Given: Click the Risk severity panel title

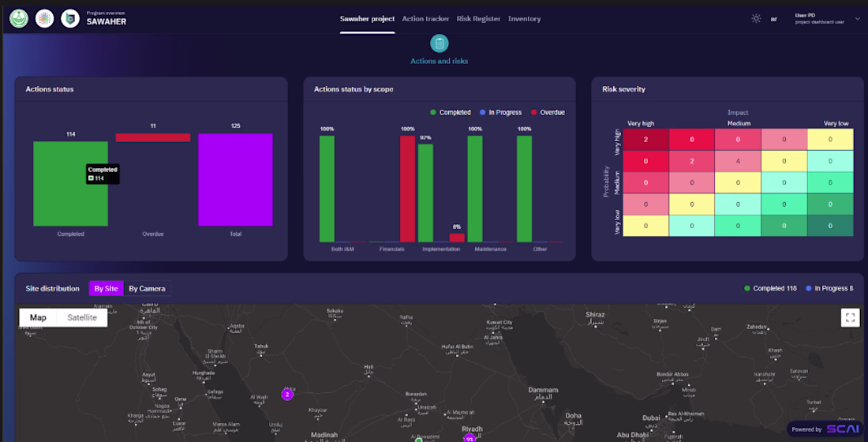Looking at the screenshot, I should (624, 89).
